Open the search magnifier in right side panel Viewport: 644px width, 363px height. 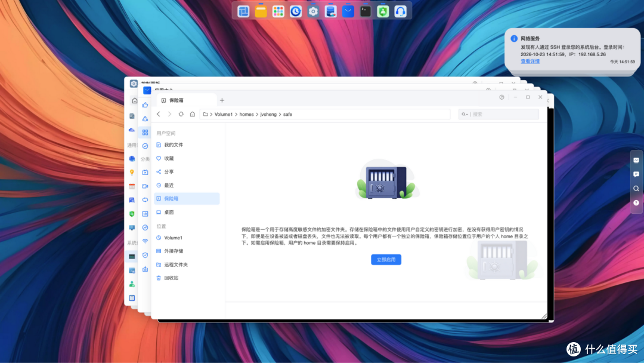[636, 189]
